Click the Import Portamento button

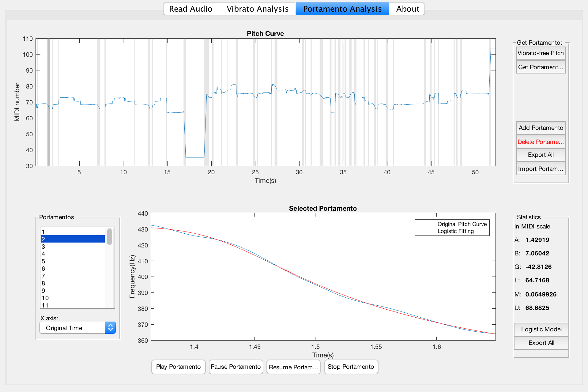pos(541,169)
